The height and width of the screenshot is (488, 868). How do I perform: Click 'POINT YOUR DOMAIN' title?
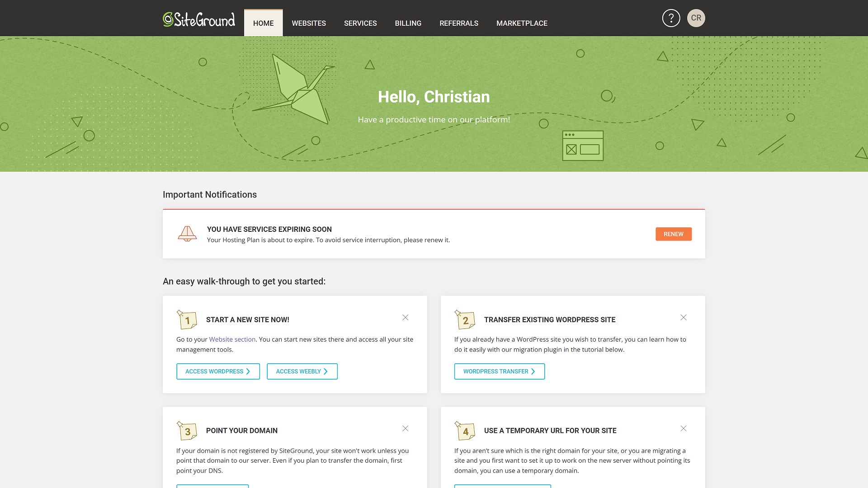coord(242,431)
